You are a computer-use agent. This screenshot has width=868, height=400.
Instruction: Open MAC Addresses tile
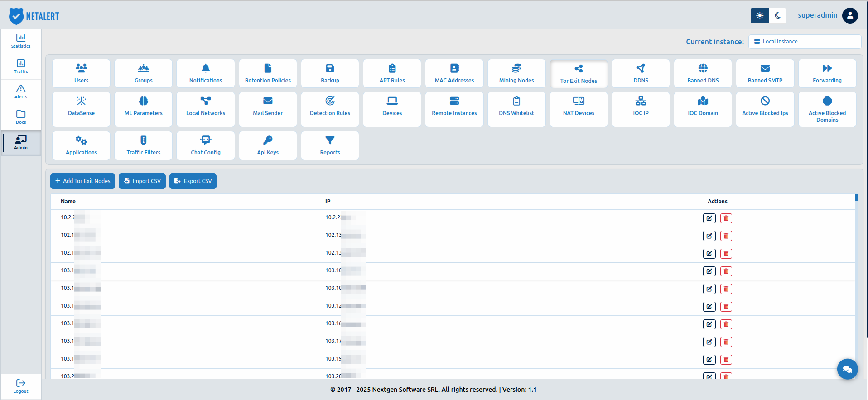coord(454,73)
